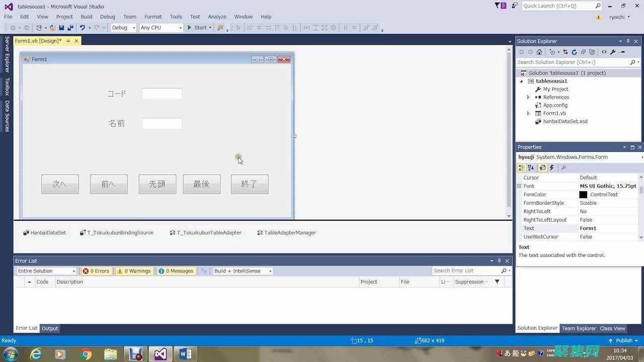This screenshot has height=362, width=644.
Task: Open the notifications flag icon in title bar
Action: point(500,6)
